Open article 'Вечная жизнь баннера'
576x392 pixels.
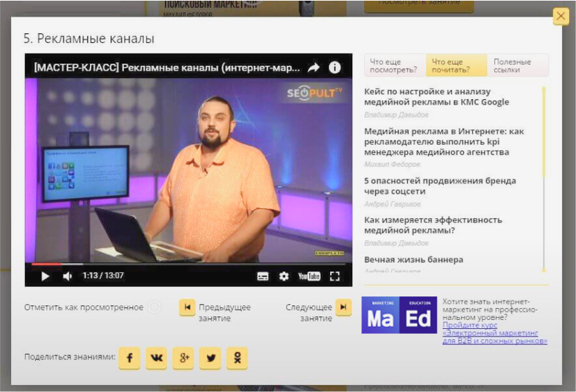click(413, 260)
